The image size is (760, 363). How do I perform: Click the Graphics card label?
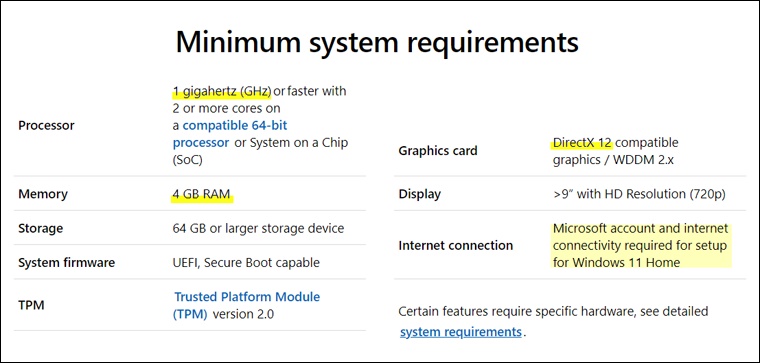tap(438, 151)
